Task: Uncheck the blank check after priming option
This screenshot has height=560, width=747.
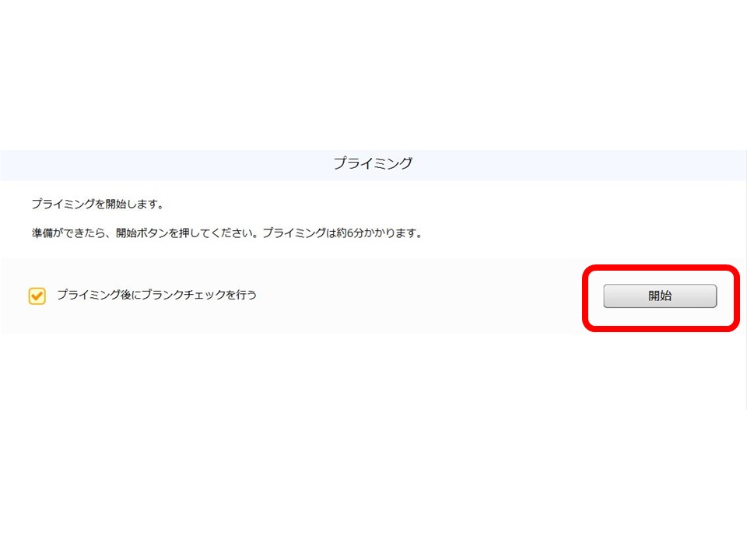Action: pos(36,296)
